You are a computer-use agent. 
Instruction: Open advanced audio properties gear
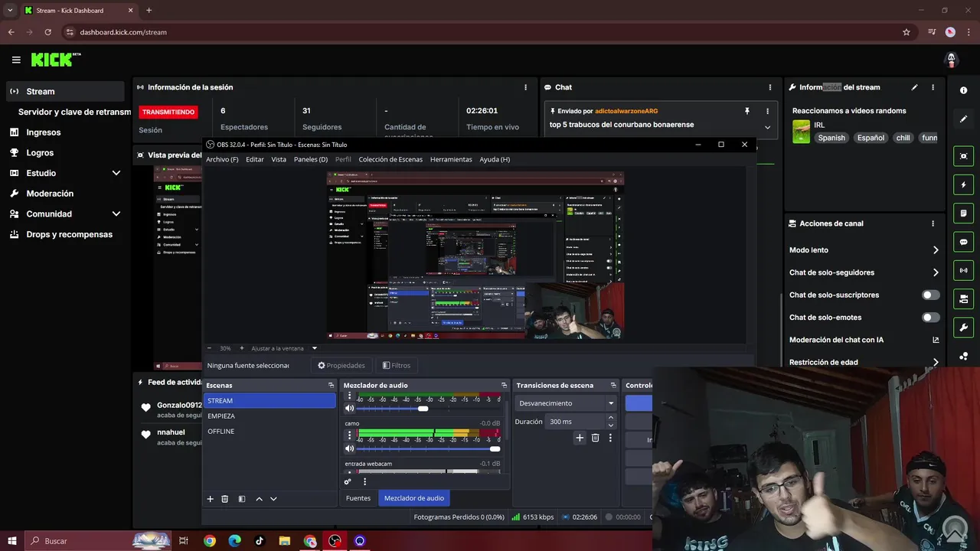click(348, 482)
